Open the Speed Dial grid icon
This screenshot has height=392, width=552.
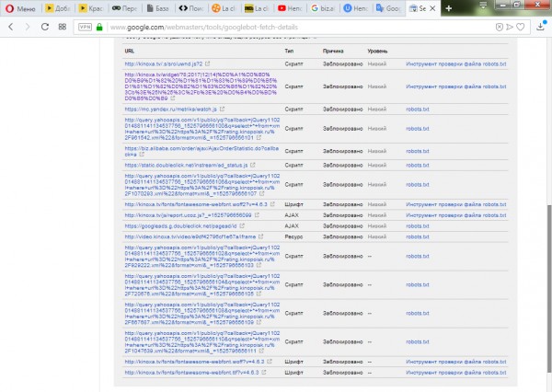click(63, 27)
